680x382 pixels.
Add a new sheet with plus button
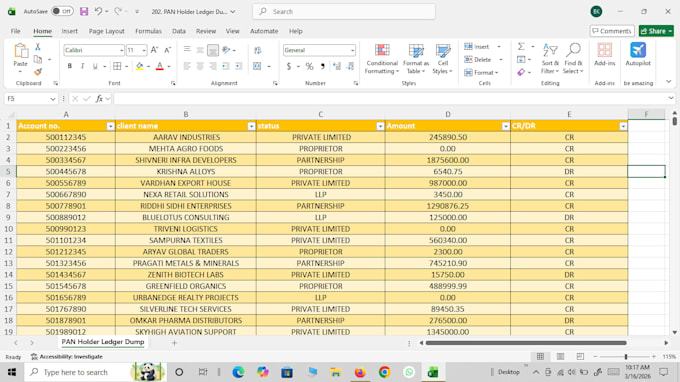click(174, 343)
